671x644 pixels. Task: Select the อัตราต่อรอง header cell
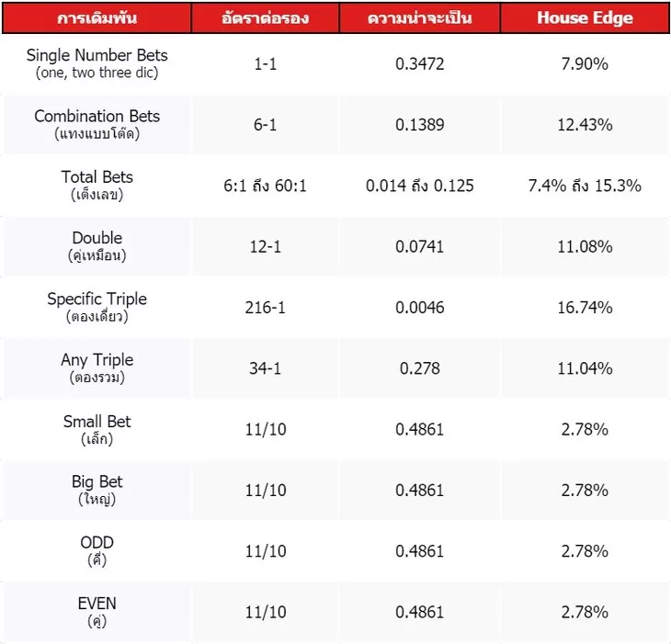[266, 18]
